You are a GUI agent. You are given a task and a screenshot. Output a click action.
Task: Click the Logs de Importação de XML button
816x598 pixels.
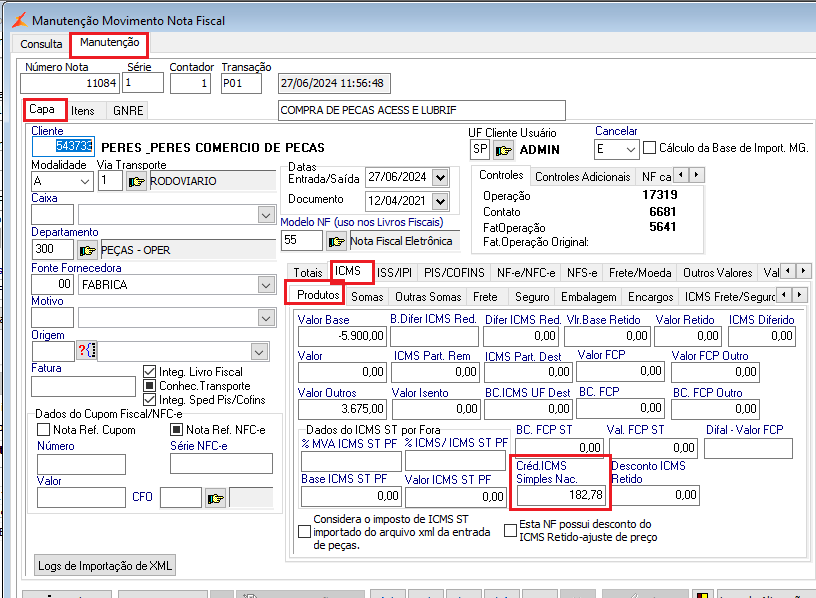[106, 566]
